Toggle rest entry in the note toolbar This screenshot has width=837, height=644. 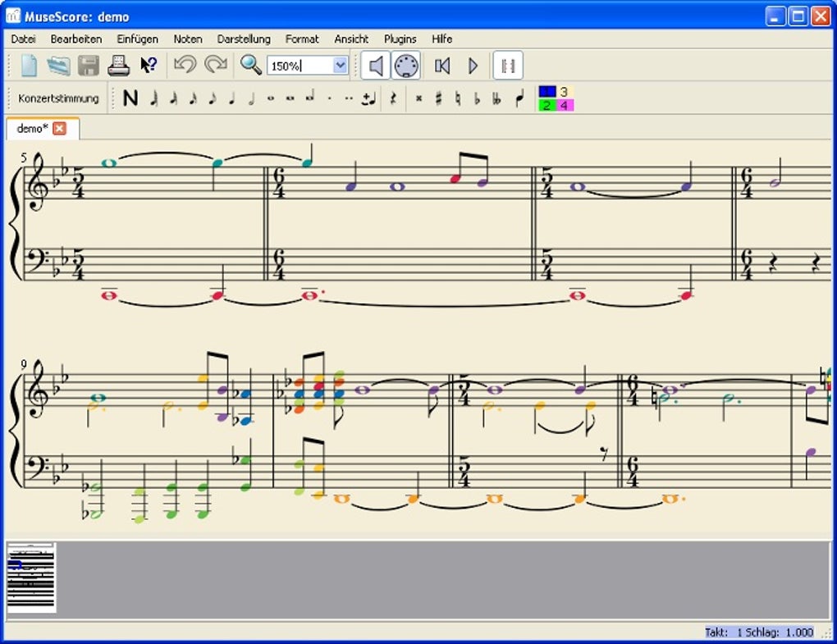(x=393, y=98)
